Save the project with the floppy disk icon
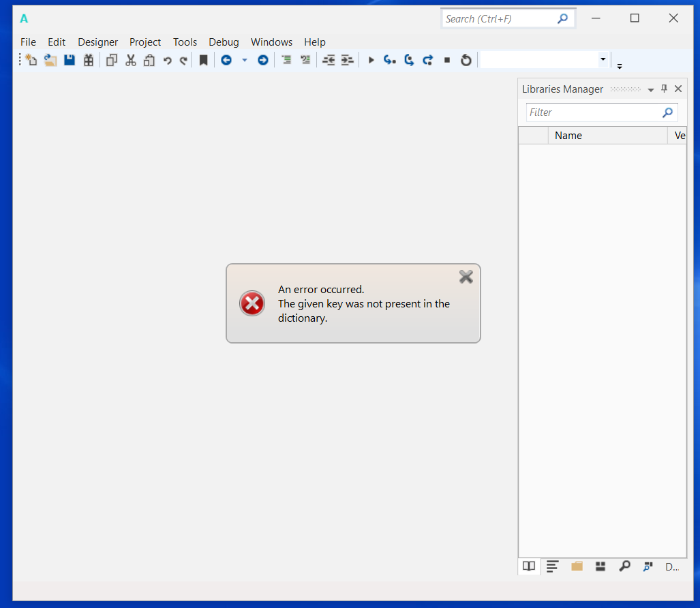This screenshot has height=608, width=700. [x=70, y=60]
